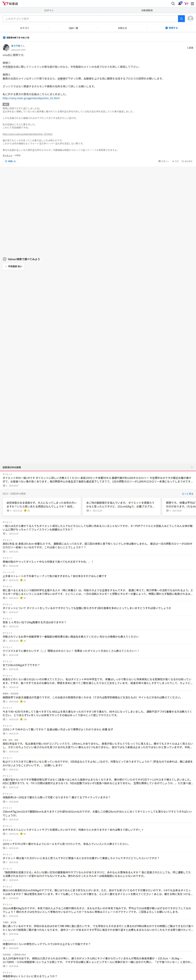196x980 pixels.
Task: Open question 僕は小6の身長約162cmの60kg
Action: coord(98,892)
